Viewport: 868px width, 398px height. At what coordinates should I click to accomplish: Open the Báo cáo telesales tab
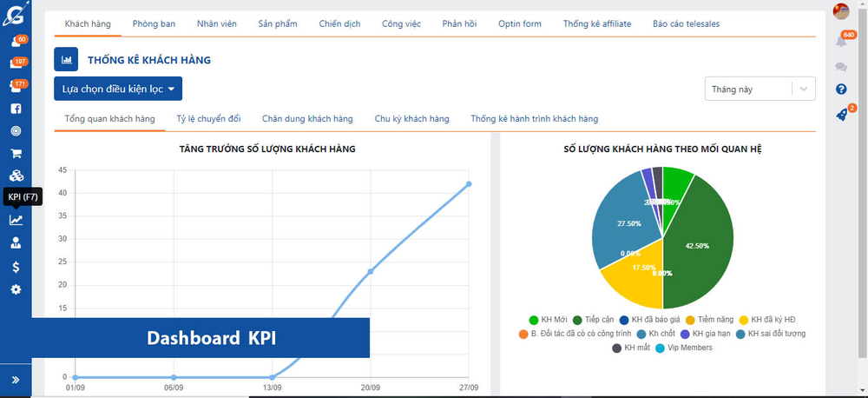pyautogui.click(x=686, y=23)
